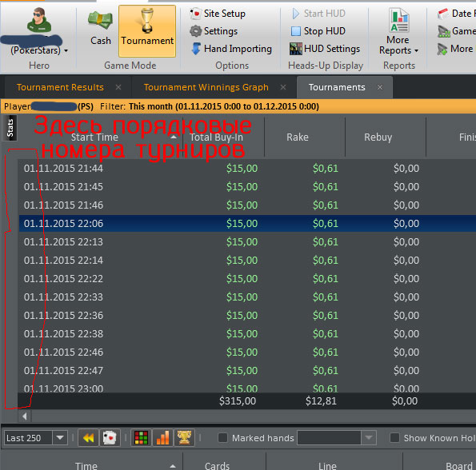Open Site Setup options
Viewport: 476px width, 470px height.
click(218, 14)
